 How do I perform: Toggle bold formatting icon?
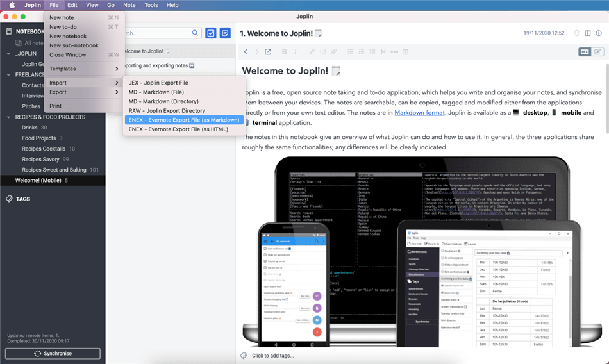coord(284,52)
